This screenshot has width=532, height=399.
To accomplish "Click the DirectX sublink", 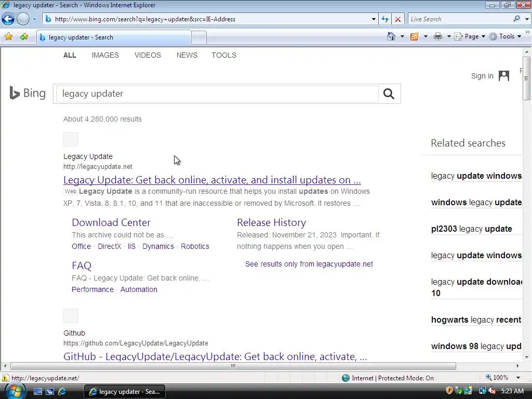I will click(109, 246).
